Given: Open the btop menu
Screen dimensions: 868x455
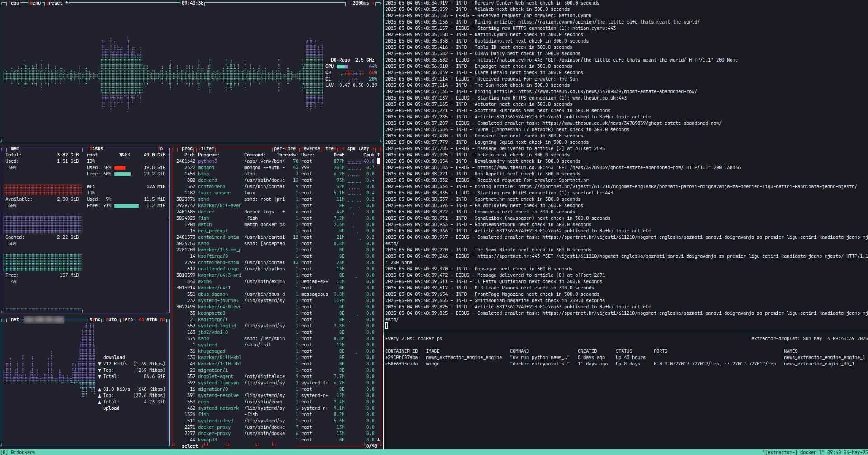Looking at the screenshot, I should click(x=35, y=3).
